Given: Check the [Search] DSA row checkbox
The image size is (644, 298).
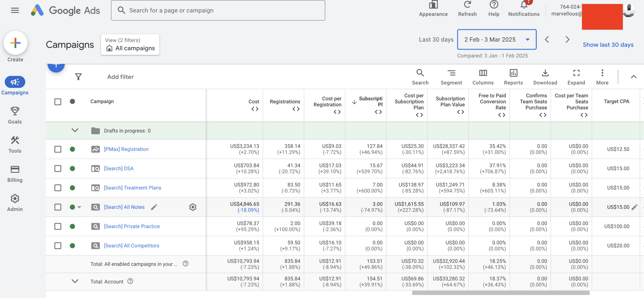Looking at the screenshot, I should [58, 168].
